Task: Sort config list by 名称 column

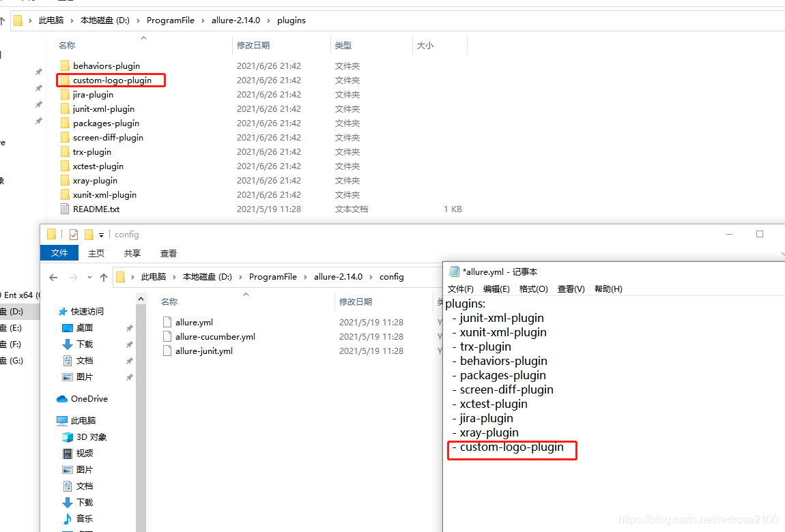Action: coord(169,302)
